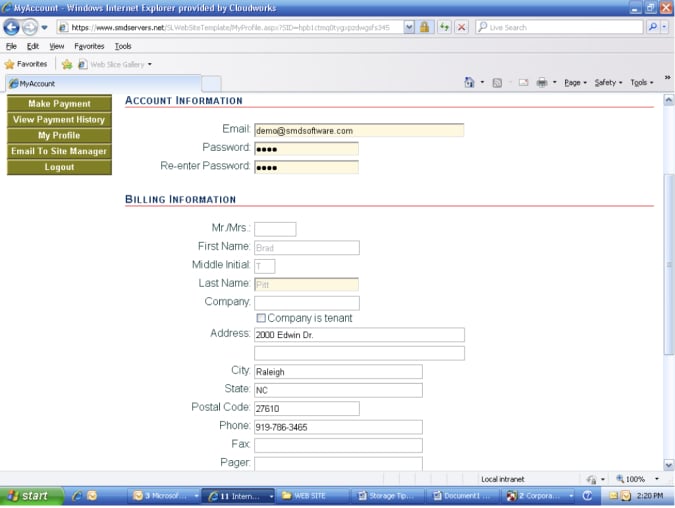Click the Home icon in command bar
The width and height of the screenshot is (675, 508).
469,82
